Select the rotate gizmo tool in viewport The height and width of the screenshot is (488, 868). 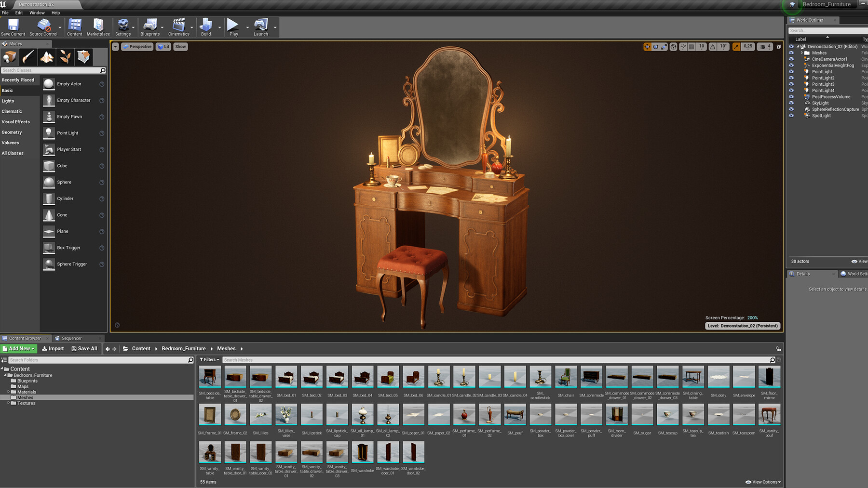[656, 47]
